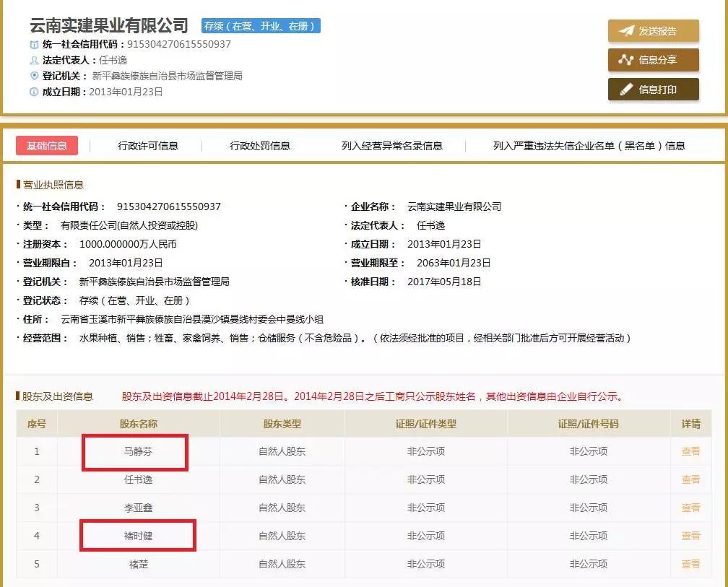728x587 pixels.
Task: Click the 证照/证件类型 column header
Action: (x=426, y=424)
